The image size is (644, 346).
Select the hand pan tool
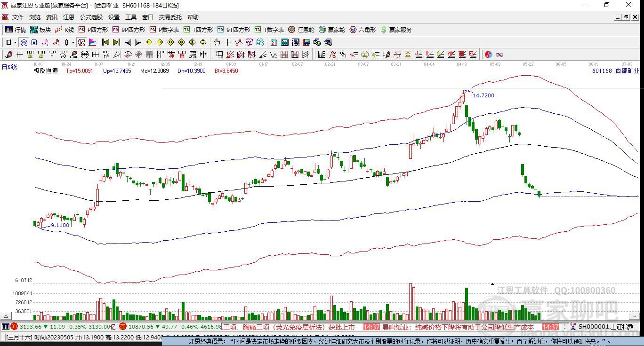click(x=217, y=42)
